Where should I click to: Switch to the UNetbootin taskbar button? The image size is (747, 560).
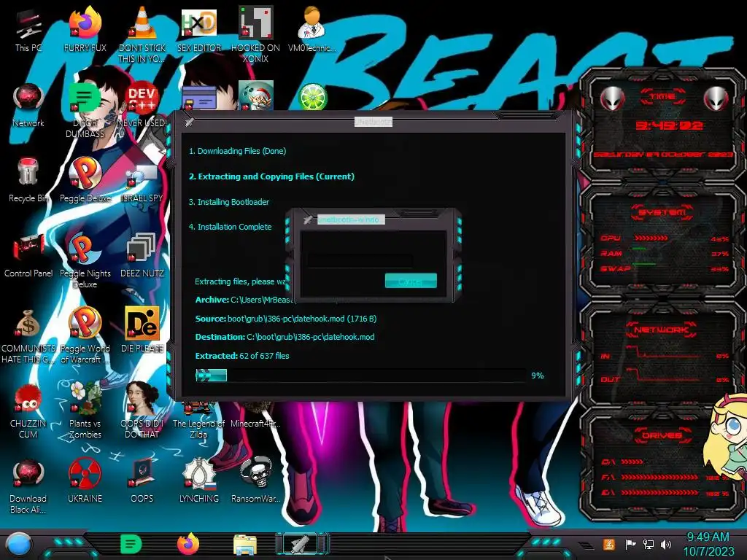(301, 544)
